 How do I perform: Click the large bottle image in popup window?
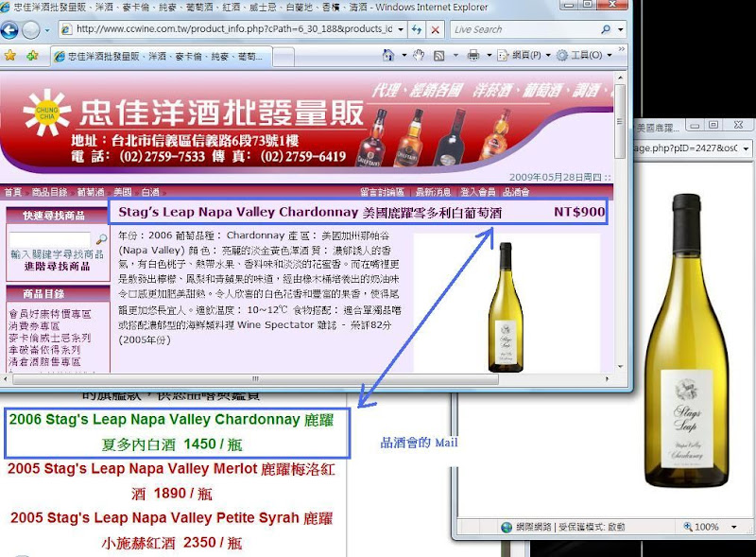(687, 340)
